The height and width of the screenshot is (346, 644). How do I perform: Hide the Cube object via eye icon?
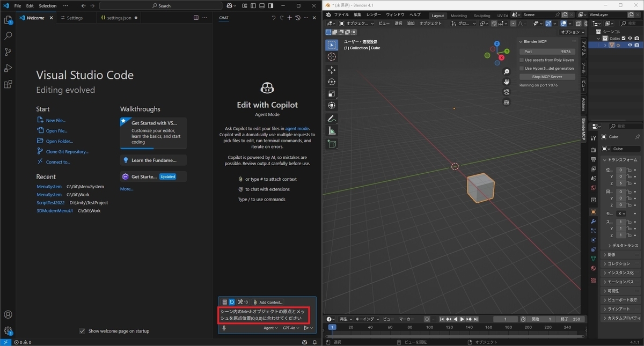coord(630,45)
